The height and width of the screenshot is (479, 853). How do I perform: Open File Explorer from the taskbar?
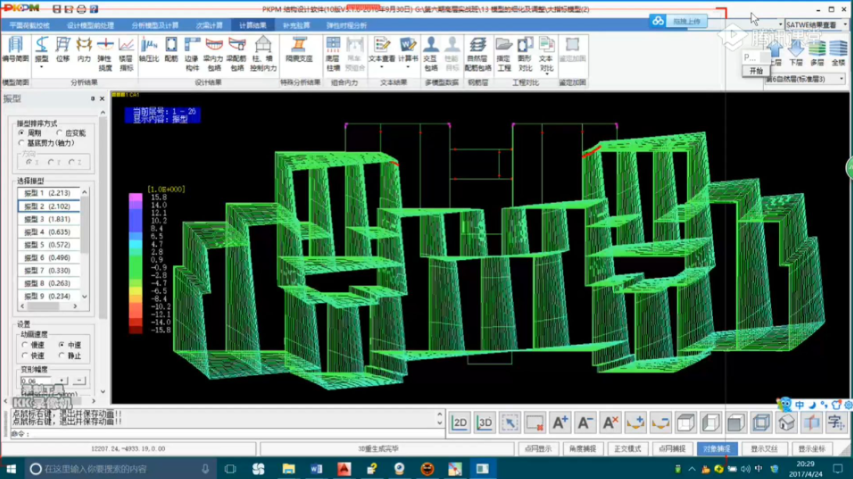[x=288, y=469]
